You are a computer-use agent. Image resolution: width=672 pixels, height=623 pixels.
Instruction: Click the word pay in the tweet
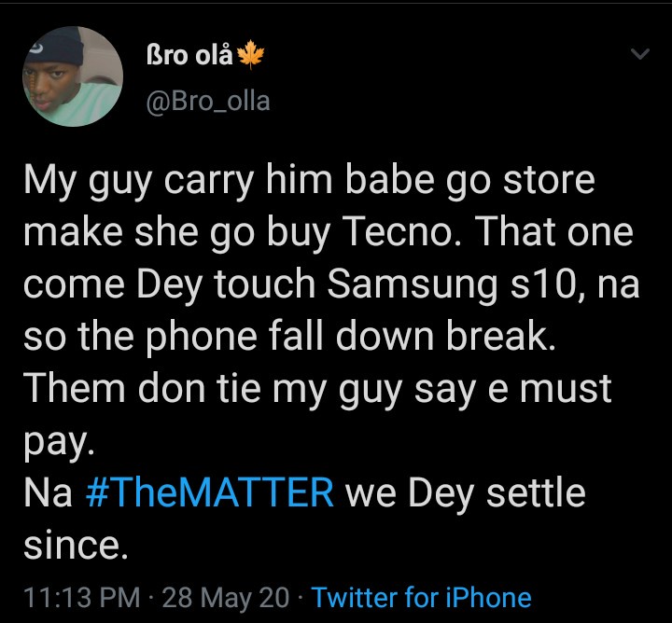[58, 442]
